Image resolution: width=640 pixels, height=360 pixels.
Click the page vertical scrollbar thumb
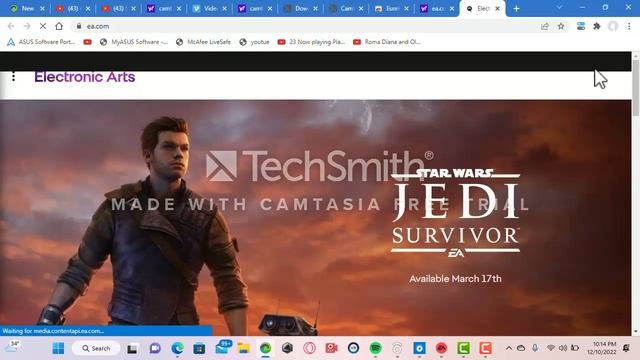(636, 87)
